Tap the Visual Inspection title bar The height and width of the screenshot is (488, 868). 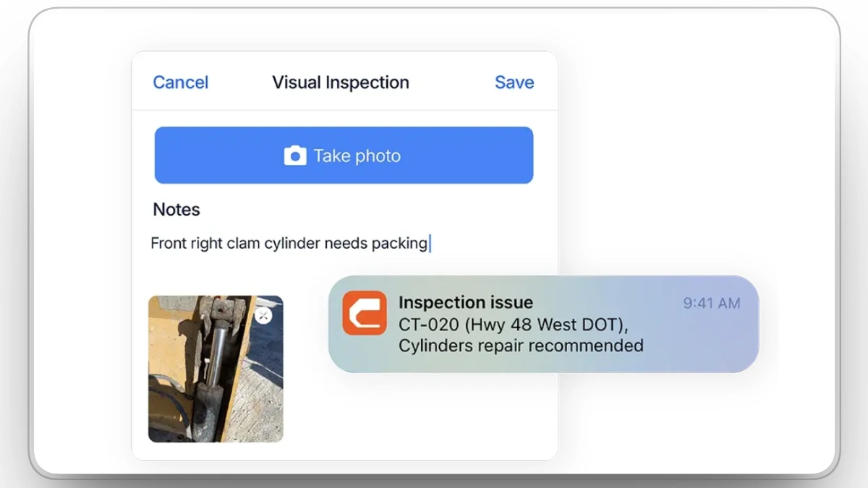[340, 82]
